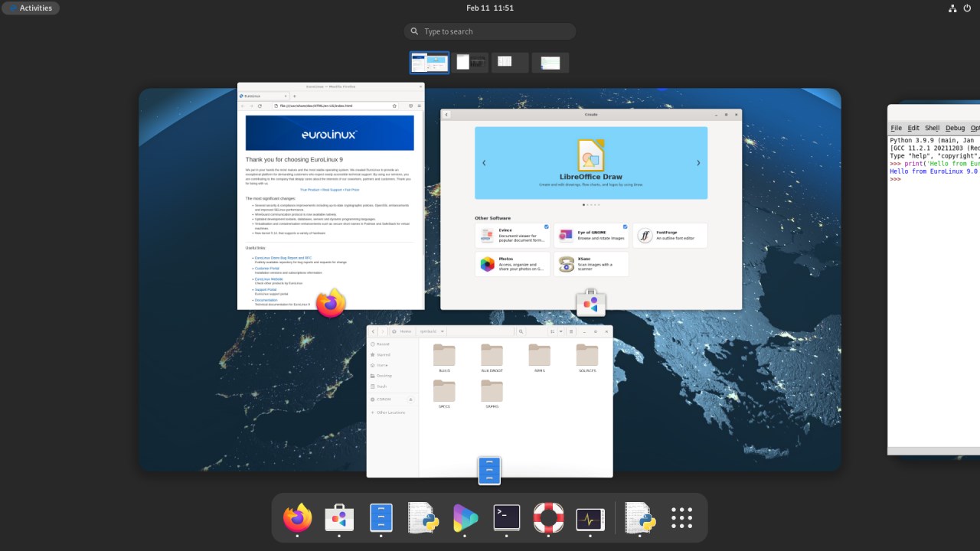The width and height of the screenshot is (980, 551).
Task: Open the LibreOffice Draw featured banner
Action: pos(591,163)
